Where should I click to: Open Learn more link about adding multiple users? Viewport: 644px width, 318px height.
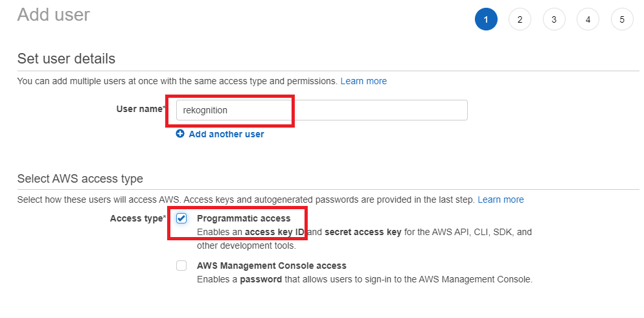363,81
